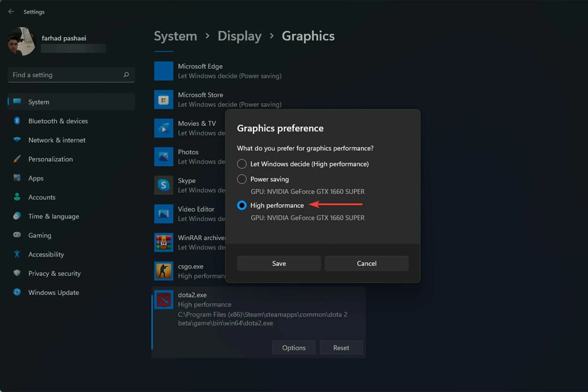Click the Microsoft Store app icon

pyautogui.click(x=164, y=99)
